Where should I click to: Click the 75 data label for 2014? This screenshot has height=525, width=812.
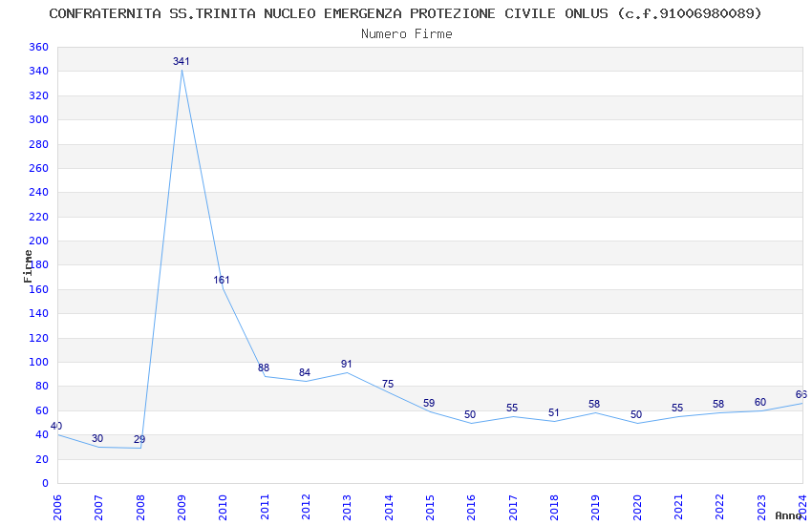click(388, 384)
